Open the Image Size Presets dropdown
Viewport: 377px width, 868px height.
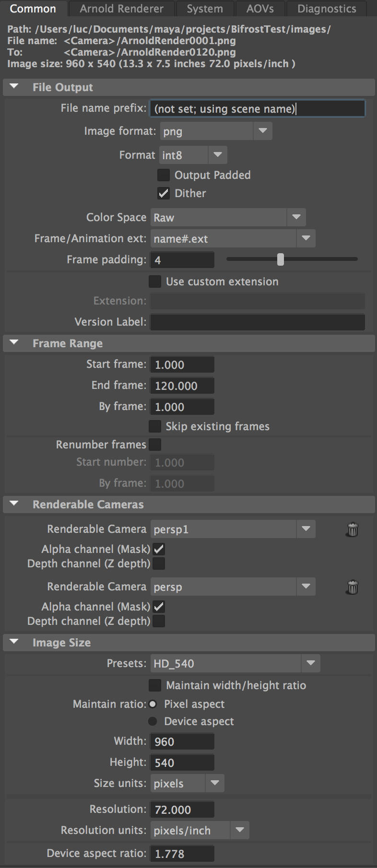310,663
